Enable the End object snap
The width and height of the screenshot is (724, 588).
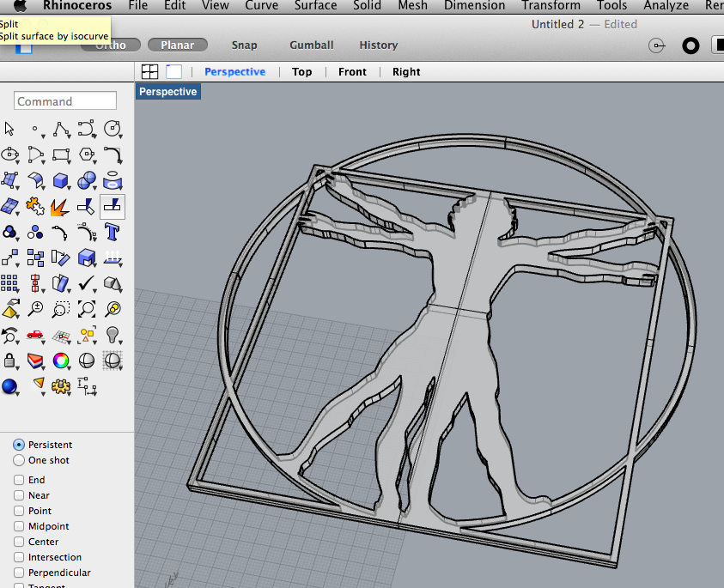(19, 480)
